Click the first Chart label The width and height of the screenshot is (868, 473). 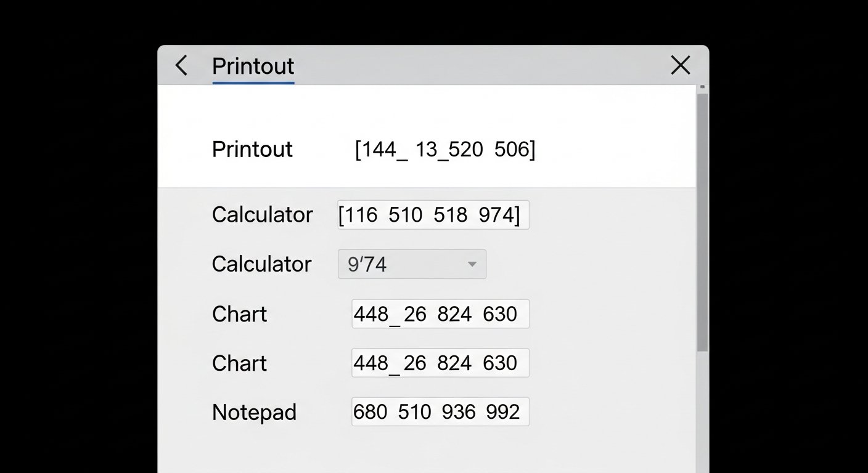pyautogui.click(x=239, y=314)
